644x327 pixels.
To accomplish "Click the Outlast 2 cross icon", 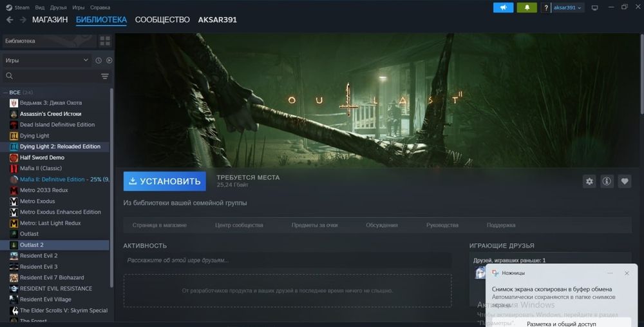I will (x=14, y=244).
